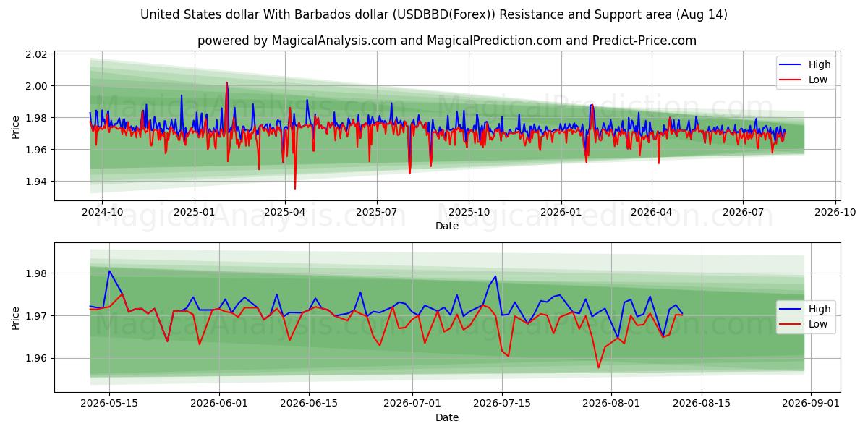
Task: Click the 2026-08-15 date tick label
Action: click(x=702, y=403)
